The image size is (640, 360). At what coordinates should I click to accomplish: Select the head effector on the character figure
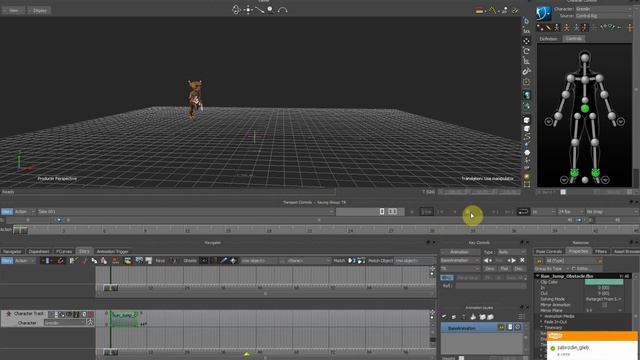pyautogui.click(x=585, y=58)
